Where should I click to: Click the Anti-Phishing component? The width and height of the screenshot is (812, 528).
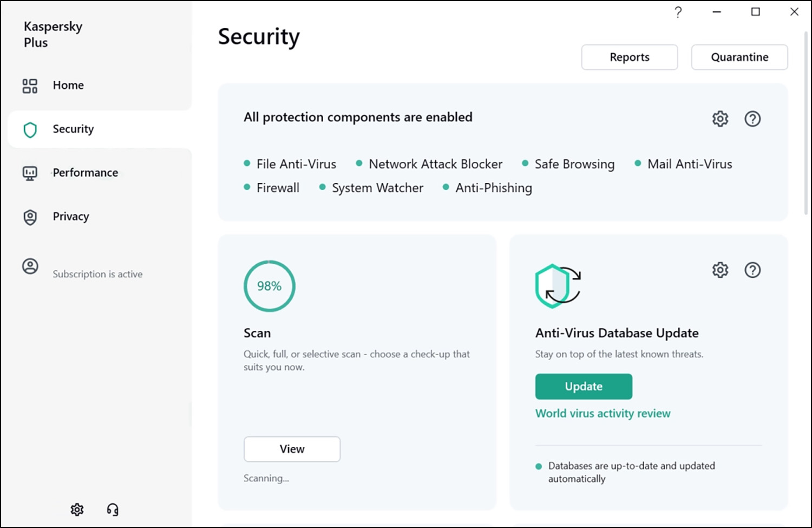pyautogui.click(x=494, y=188)
